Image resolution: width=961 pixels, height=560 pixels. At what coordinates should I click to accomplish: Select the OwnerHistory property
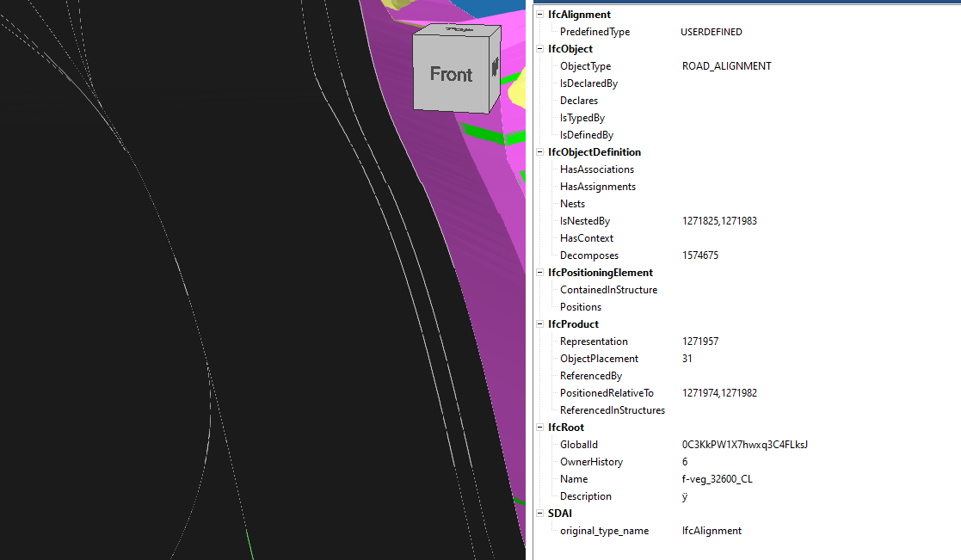591,461
